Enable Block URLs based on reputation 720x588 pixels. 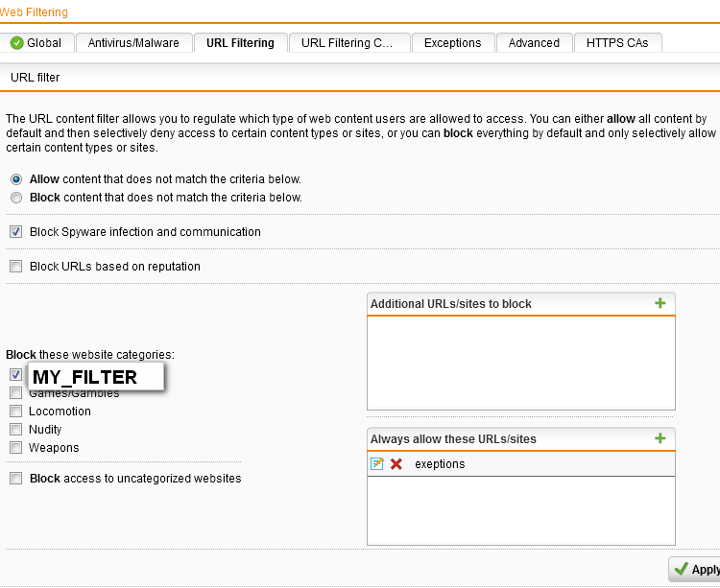pos(16,266)
